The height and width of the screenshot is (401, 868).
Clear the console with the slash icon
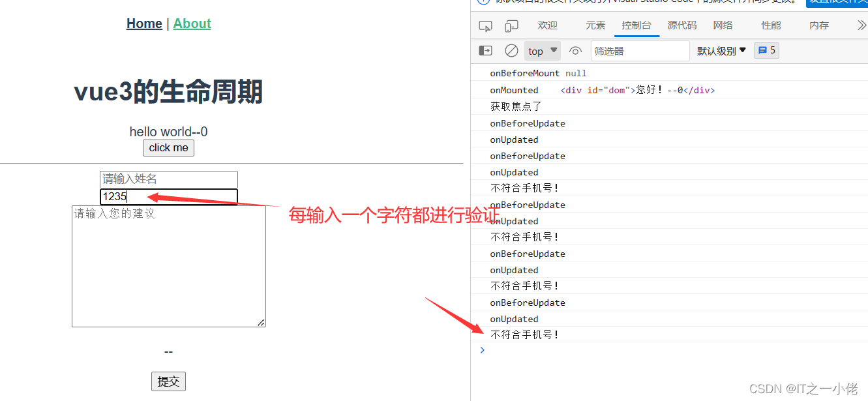click(x=511, y=50)
